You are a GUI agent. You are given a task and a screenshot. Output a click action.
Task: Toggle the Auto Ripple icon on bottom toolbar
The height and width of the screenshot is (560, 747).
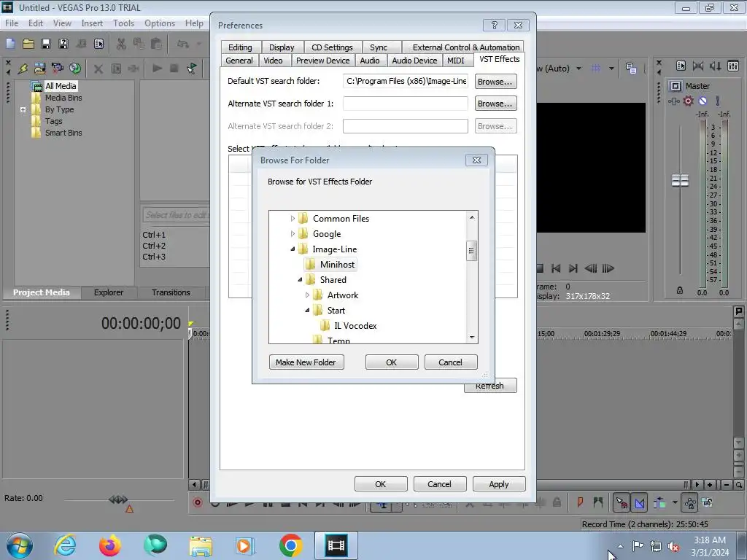[659, 502]
